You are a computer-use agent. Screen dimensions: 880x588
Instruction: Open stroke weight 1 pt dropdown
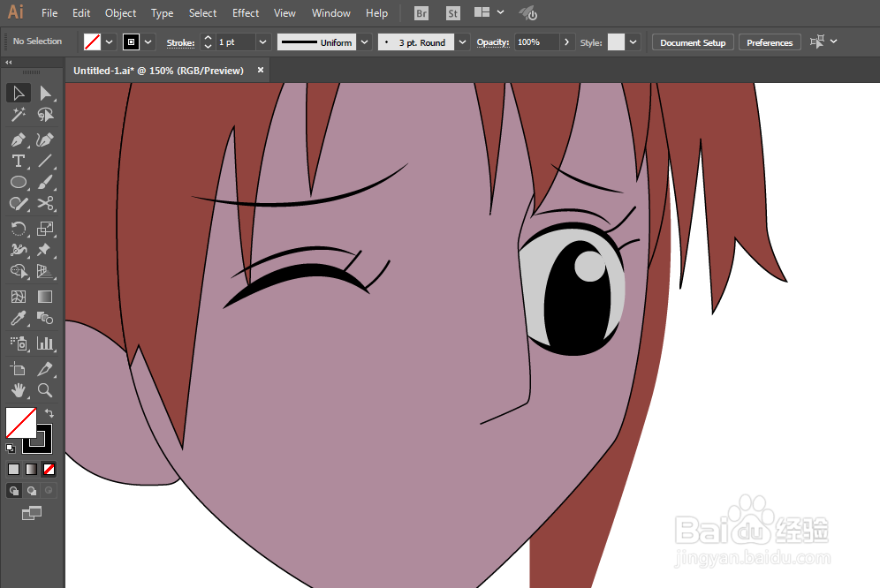click(262, 42)
